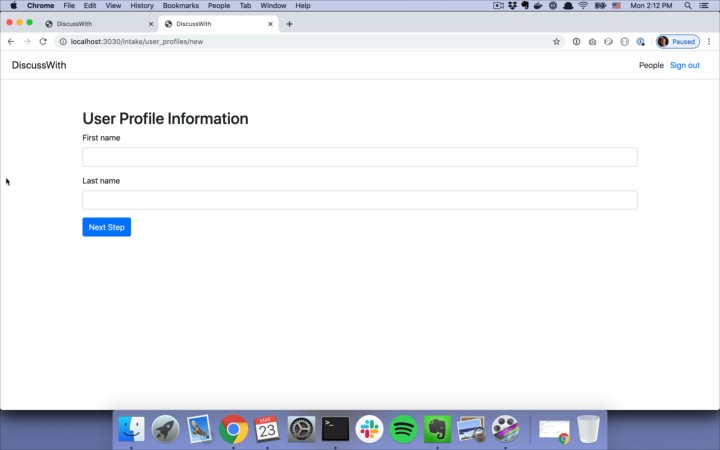Open Launchpad rocket in the Dock
Viewport: 720px width, 450px height.
tap(165, 429)
